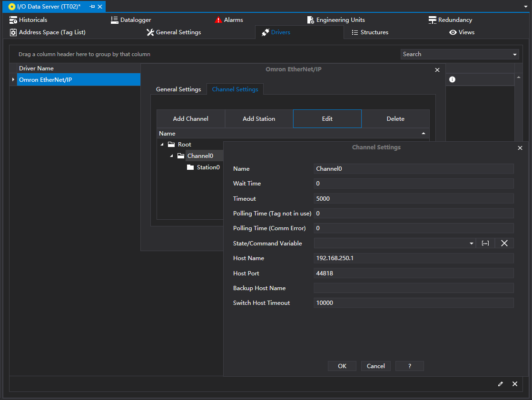The width and height of the screenshot is (532, 400).
Task: Click the browse [...] button for State/Command Variable
Action: [485, 243]
